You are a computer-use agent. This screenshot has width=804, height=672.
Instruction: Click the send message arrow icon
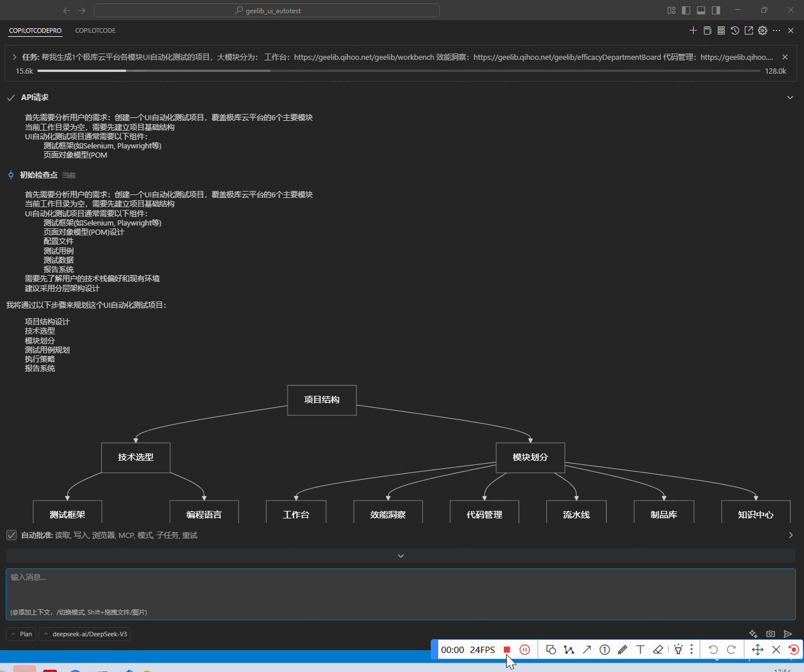point(788,634)
